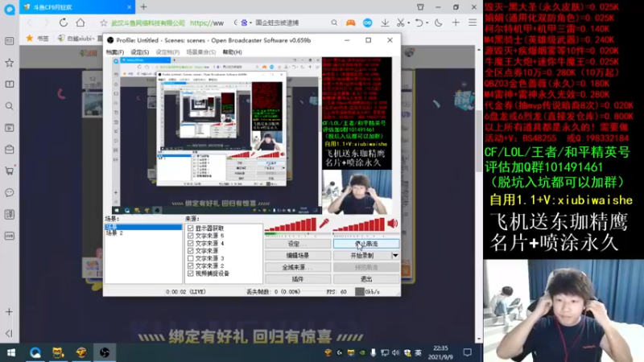Open OBS 帮助(H) menu
Image resolution: width=644 pixels, height=362 pixels.
pyautogui.click(x=232, y=52)
